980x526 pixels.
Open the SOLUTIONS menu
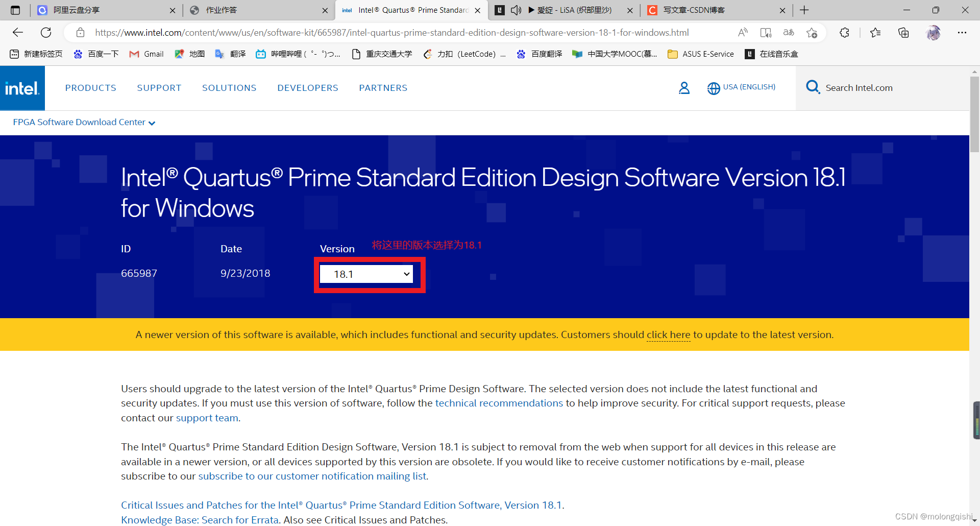[229, 88]
